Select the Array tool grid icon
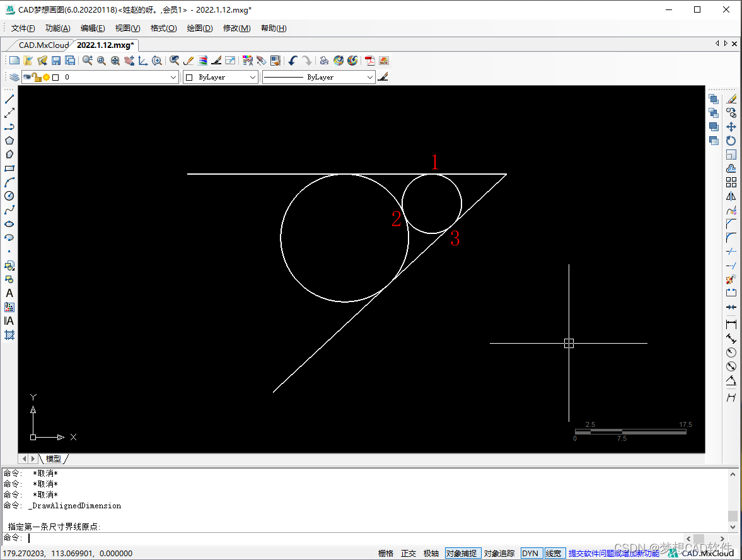This screenshot has height=560, width=742. [731, 182]
